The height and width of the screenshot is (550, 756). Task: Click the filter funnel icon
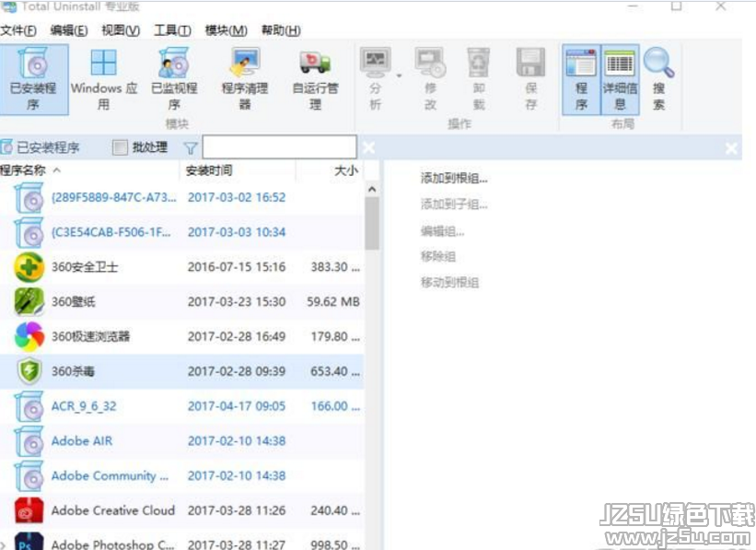coord(191,148)
